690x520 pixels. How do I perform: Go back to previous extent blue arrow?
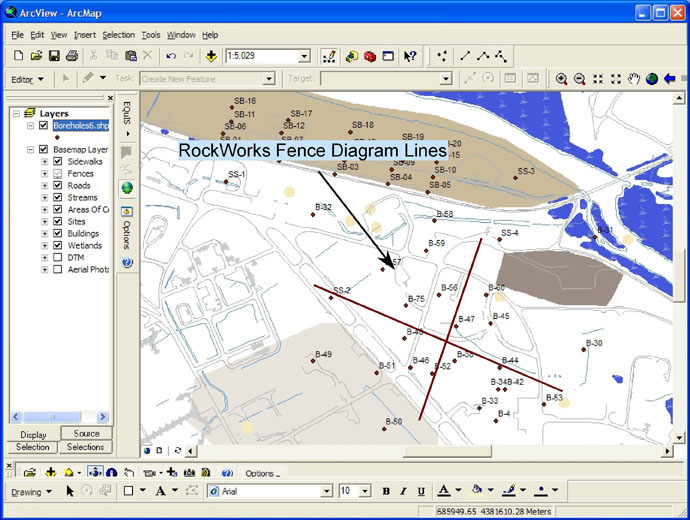click(670, 79)
